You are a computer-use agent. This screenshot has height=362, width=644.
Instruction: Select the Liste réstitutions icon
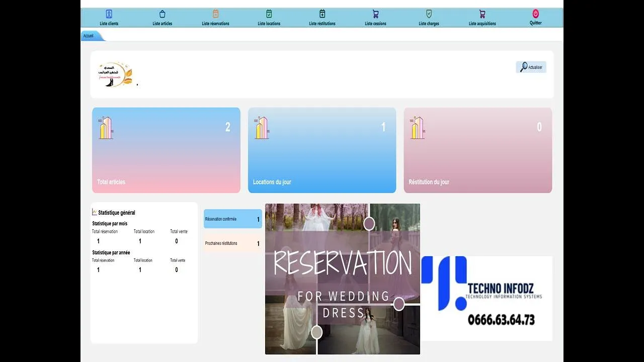coord(322,14)
